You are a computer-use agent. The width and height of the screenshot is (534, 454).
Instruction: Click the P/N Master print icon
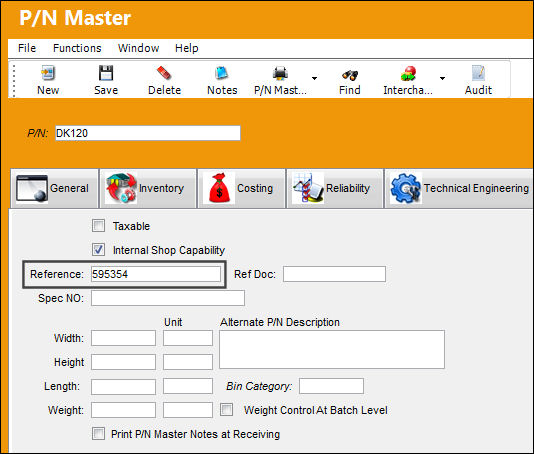(280, 73)
